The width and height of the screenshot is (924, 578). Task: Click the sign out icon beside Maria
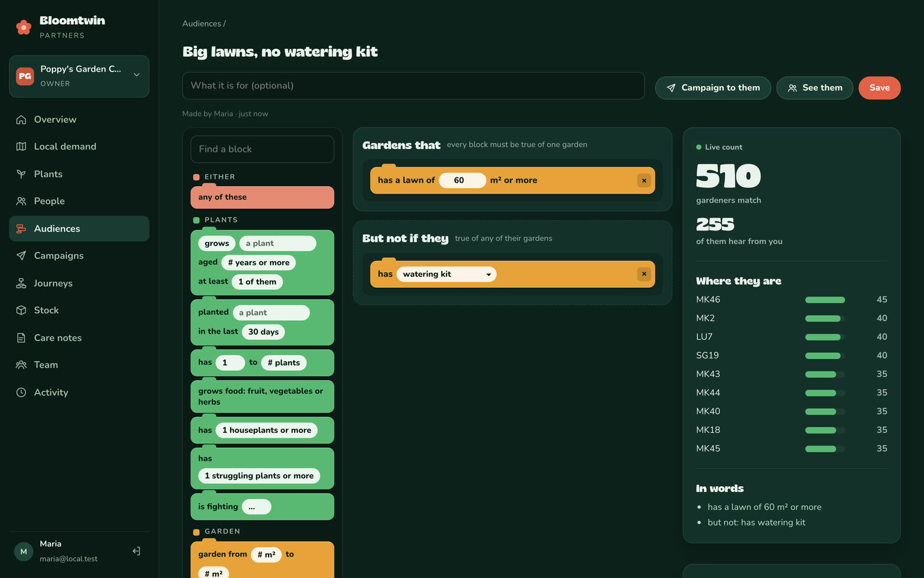click(x=136, y=551)
